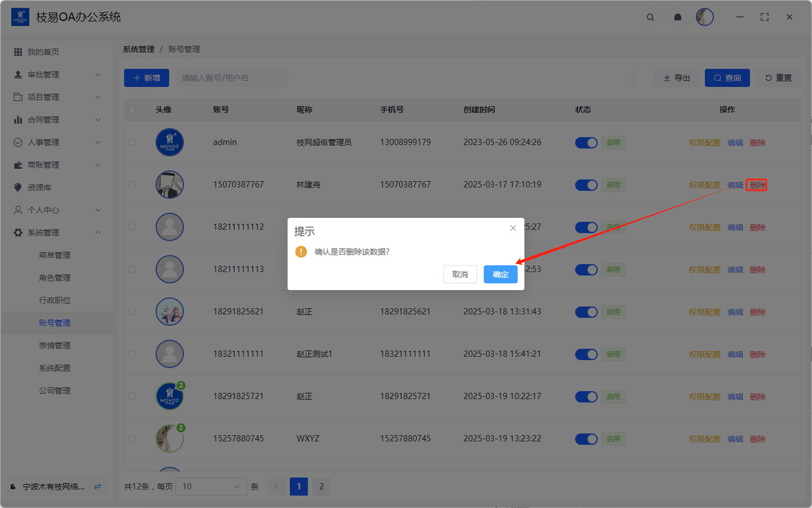Click the company switch arrows icon
The image size is (812, 508).
click(97, 486)
